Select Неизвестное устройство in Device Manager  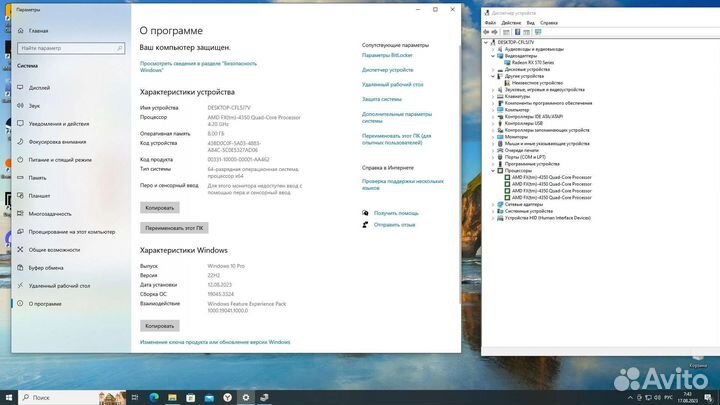click(x=537, y=83)
